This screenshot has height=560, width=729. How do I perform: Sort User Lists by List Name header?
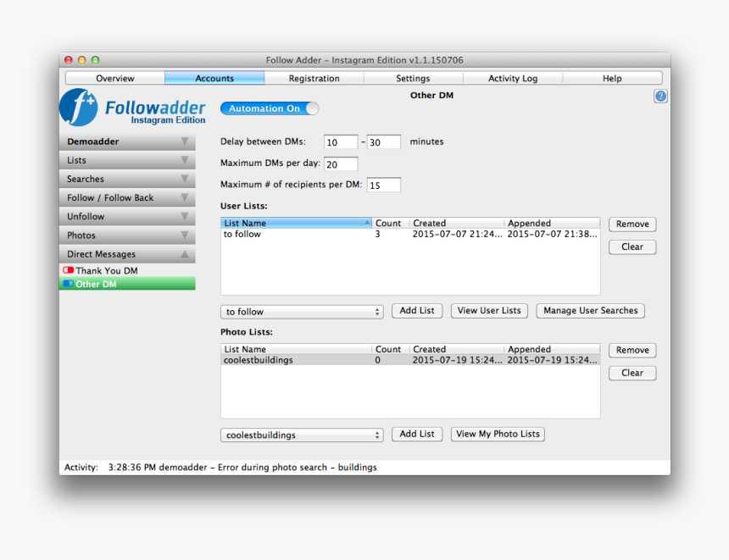(296, 223)
